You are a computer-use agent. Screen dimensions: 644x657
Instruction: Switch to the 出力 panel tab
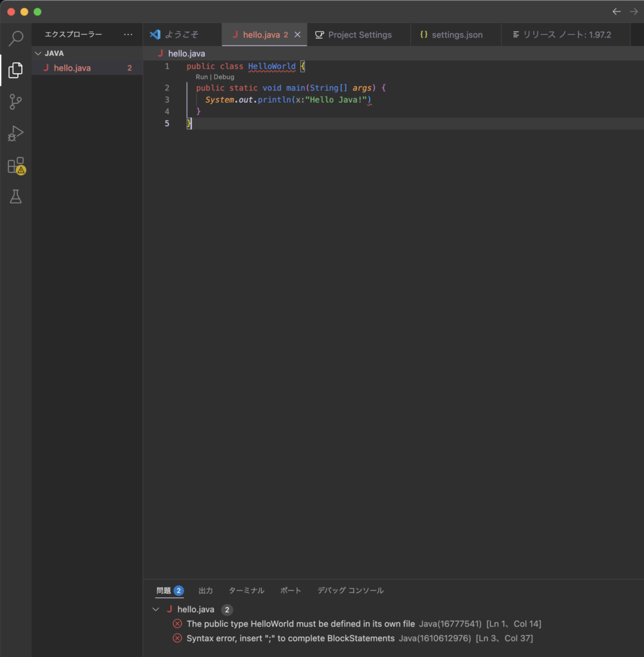point(206,590)
